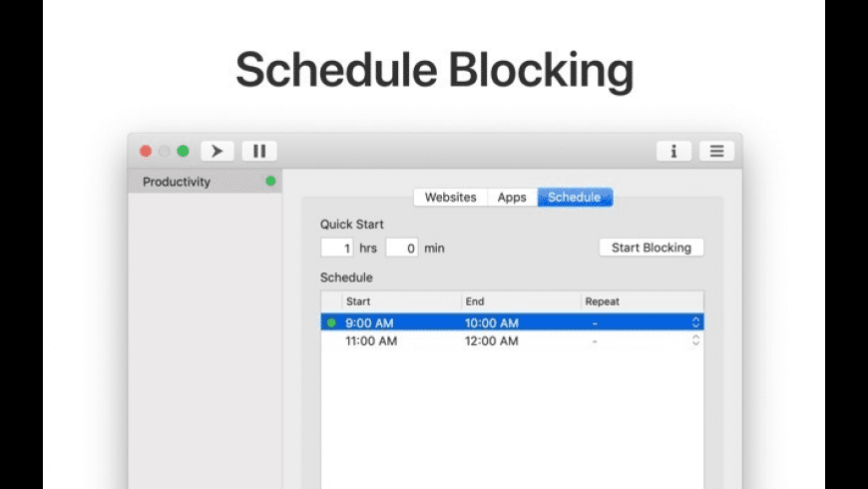
Task: Select the 11:00 AM schedule row
Action: (x=371, y=340)
